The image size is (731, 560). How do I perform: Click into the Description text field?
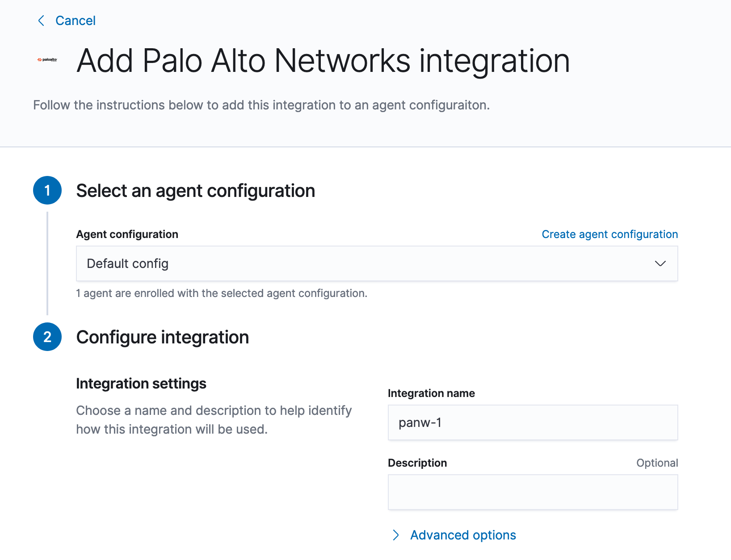533,492
